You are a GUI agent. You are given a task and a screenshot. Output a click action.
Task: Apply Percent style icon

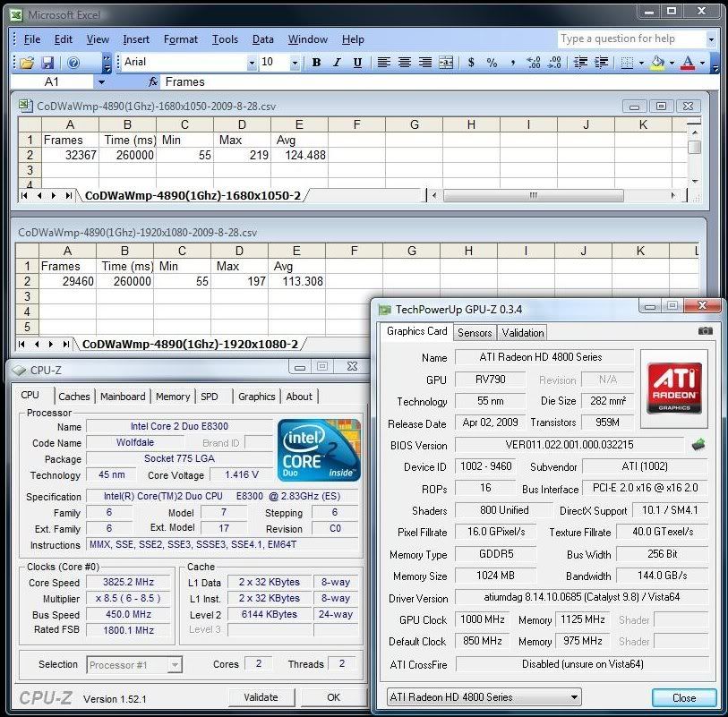pyautogui.click(x=492, y=62)
